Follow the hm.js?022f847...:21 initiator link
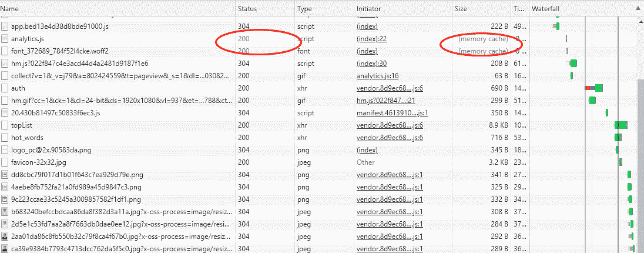644x253 pixels. point(386,101)
